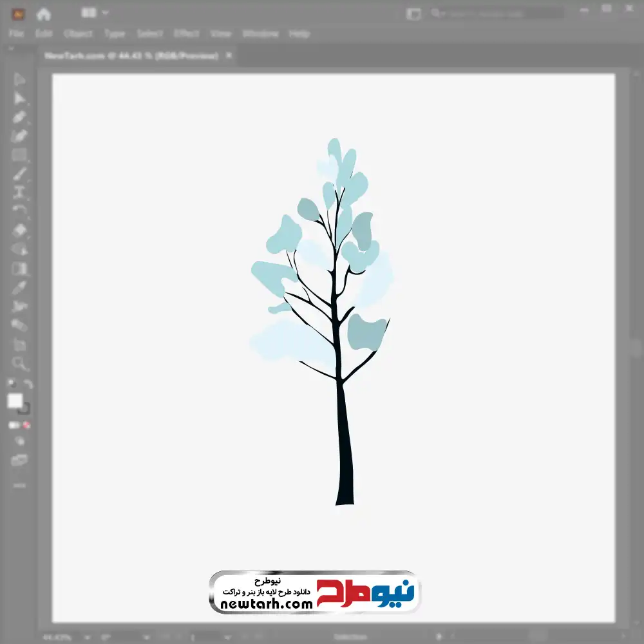Expand the zoom level dropdown
This screenshot has width=644, height=644.
(x=88, y=637)
